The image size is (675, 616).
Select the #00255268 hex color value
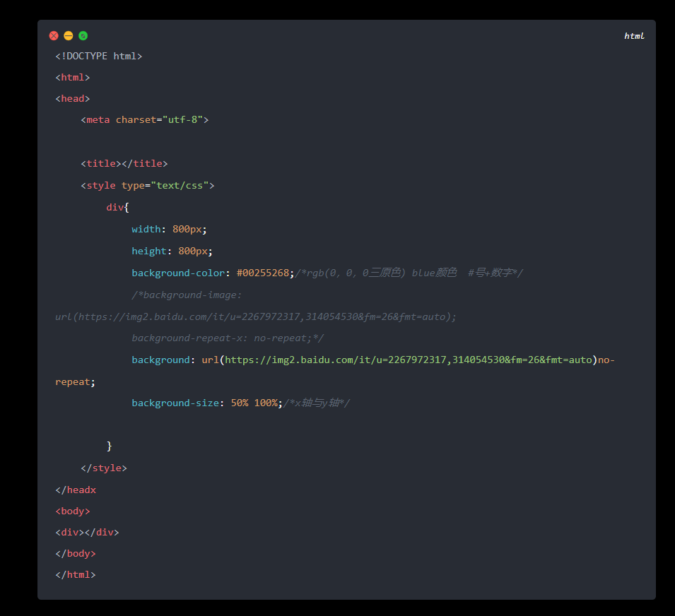[x=263, y=273]
